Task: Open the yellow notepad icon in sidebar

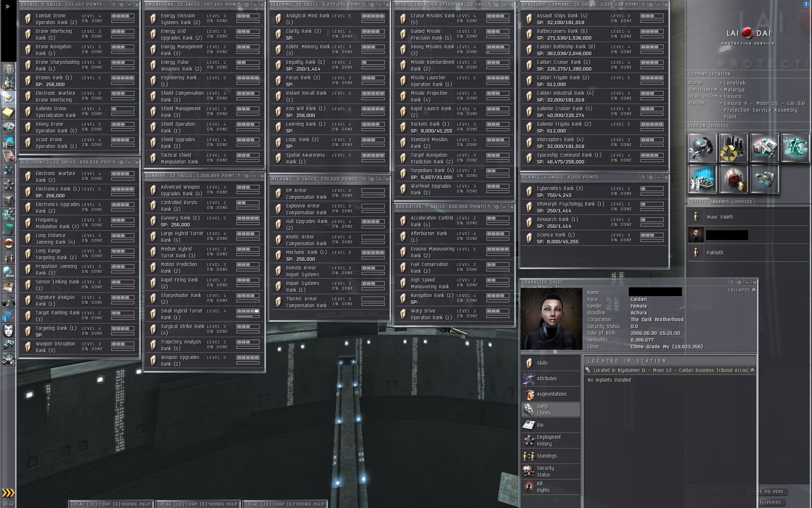Action: coord(9,113)
